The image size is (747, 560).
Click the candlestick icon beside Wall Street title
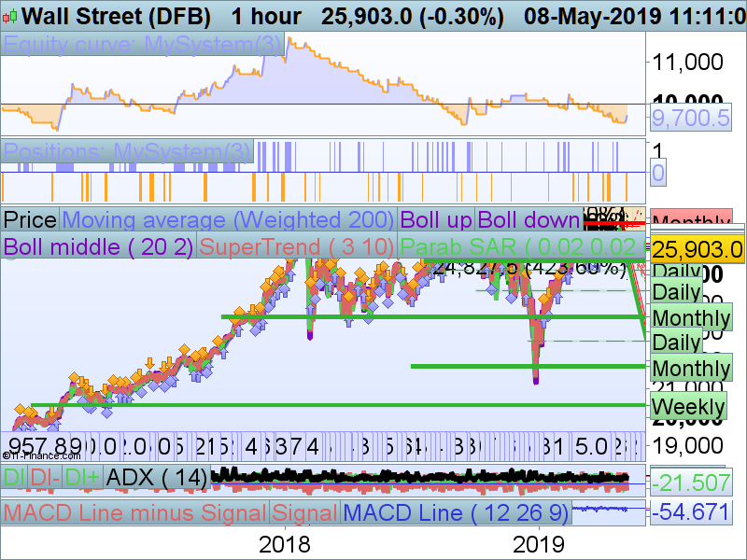(x=9, y=17)
